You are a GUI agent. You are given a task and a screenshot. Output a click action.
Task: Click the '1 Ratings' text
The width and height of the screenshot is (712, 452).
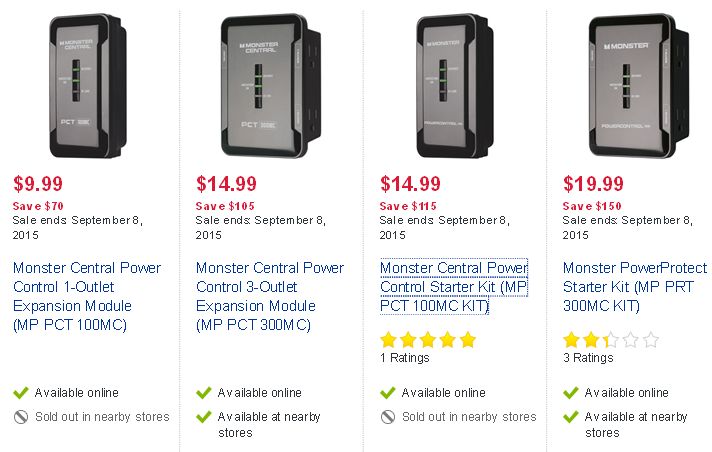pos(405,358)
